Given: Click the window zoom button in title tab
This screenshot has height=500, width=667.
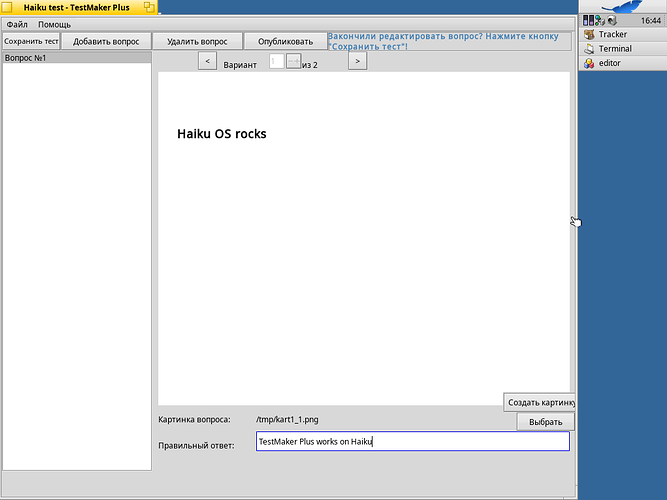Looking at the screenshot, I should click(149, 7).
